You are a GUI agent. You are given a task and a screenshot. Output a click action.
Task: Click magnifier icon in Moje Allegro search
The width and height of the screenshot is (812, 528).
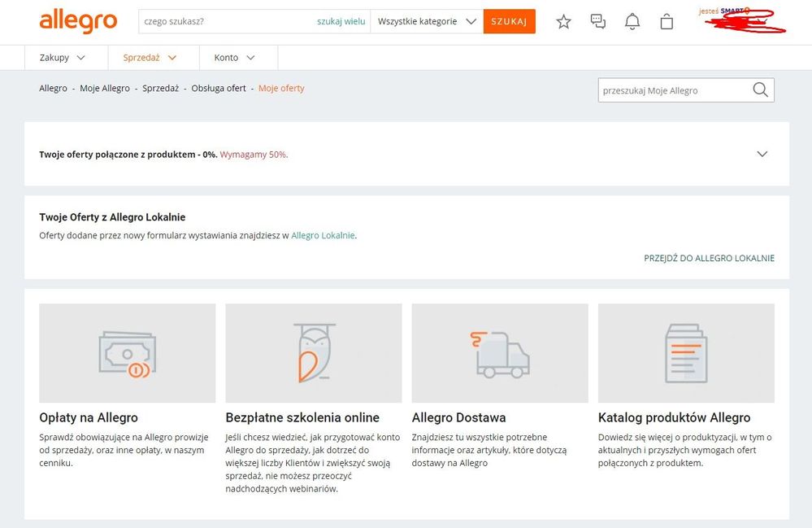760,89
